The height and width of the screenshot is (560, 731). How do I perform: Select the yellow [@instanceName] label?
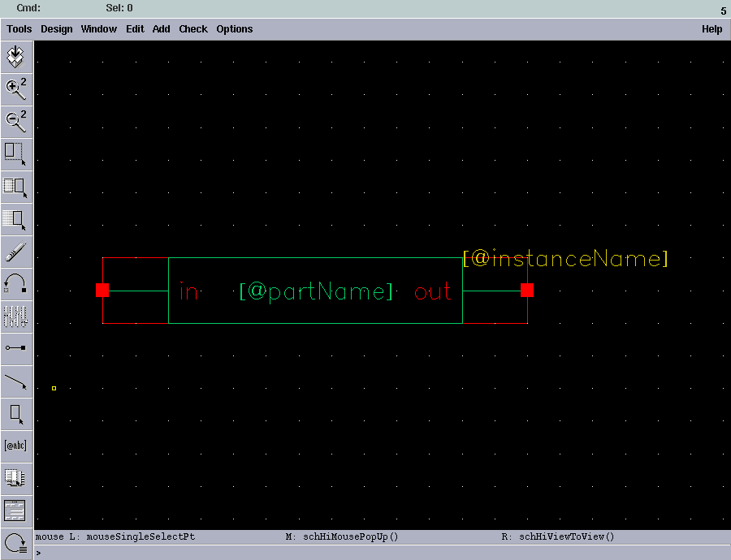click(x=564, y=258)
